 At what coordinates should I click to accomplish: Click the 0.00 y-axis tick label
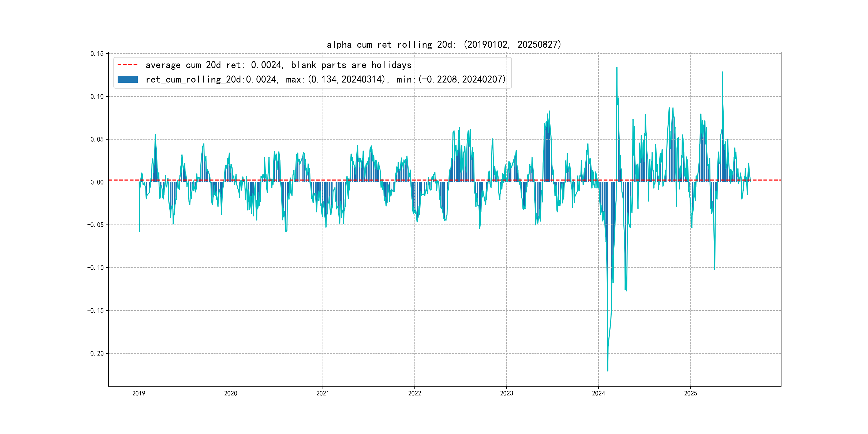tap(97, 182)
